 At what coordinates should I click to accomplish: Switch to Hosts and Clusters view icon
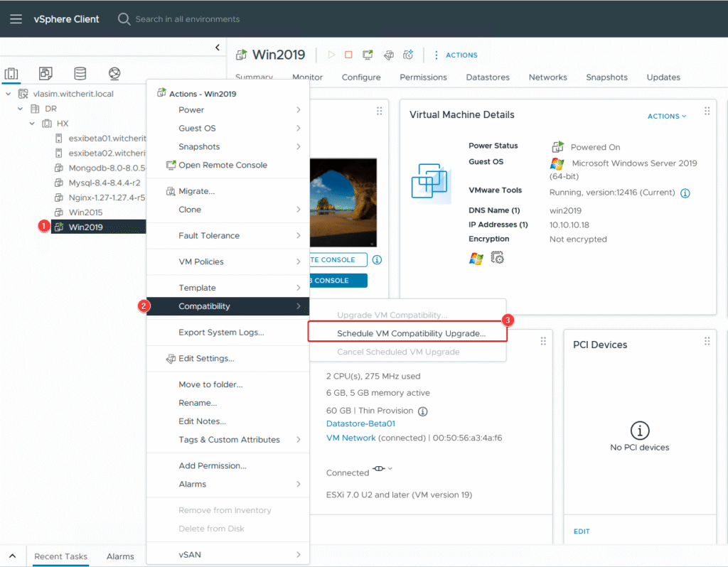tap(11, 73)
